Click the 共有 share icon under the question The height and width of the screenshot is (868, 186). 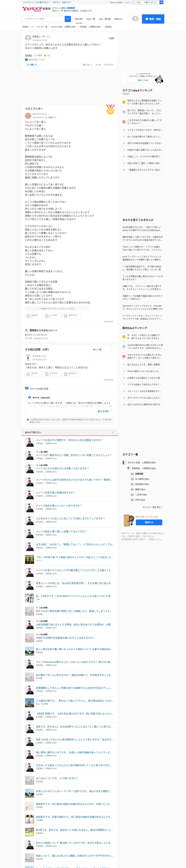pyautogui.click(x=96, y=65)
